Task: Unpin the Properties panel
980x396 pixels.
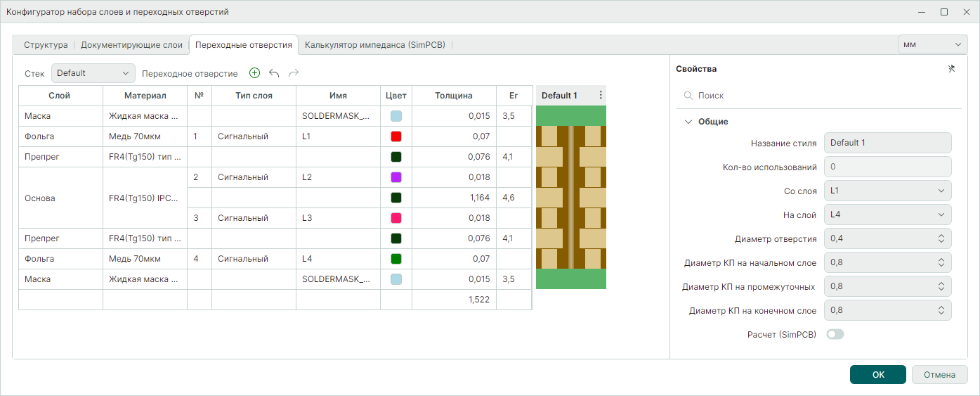Action: pos(952,69)
